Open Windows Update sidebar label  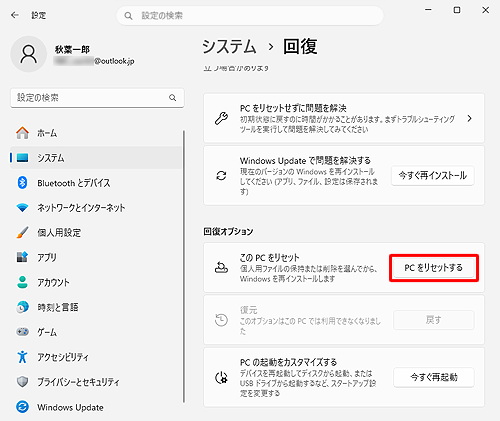[70, 407]
